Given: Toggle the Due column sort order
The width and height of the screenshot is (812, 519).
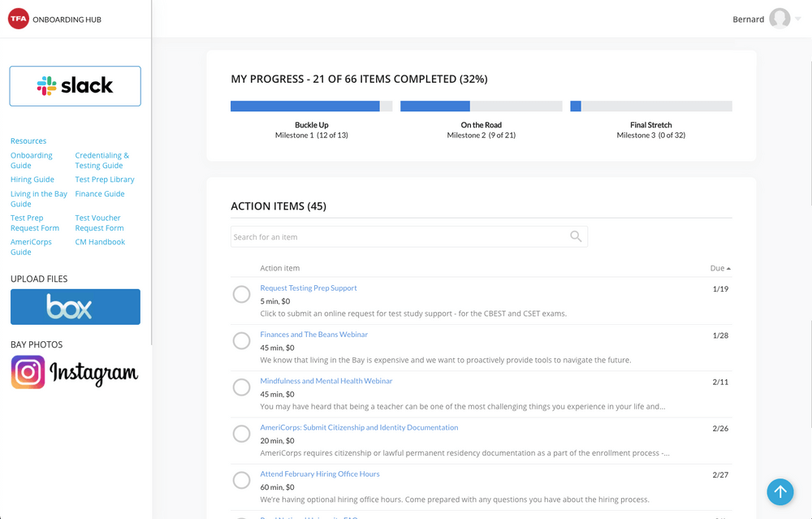Looking at the screenshot, I should (719, 268).
